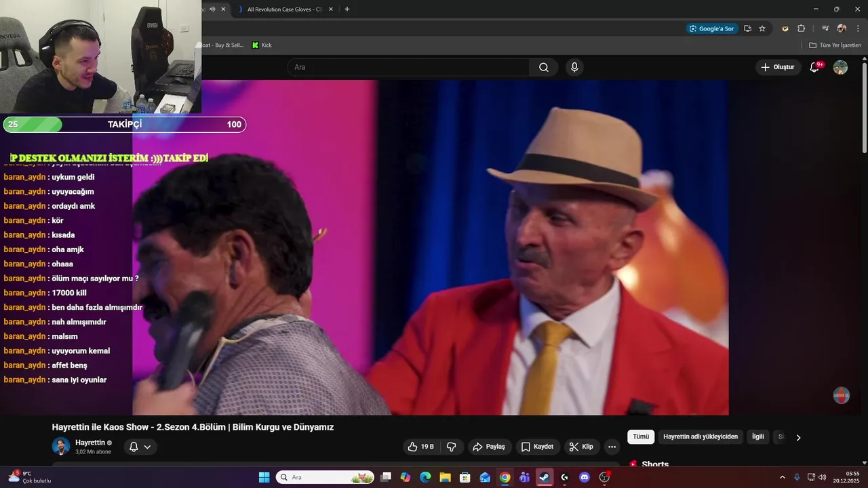Click the YouTube search input field

pos(408,67)
